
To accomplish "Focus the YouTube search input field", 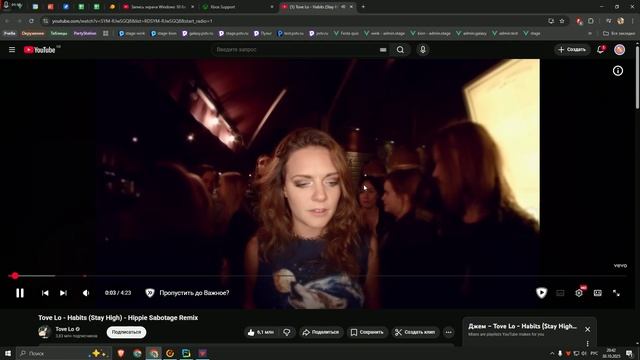I will (x=296, y=49).
